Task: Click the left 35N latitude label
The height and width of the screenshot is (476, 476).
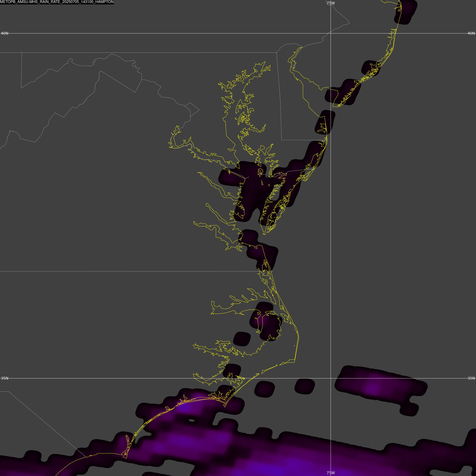Action: [x=4, y=378]
